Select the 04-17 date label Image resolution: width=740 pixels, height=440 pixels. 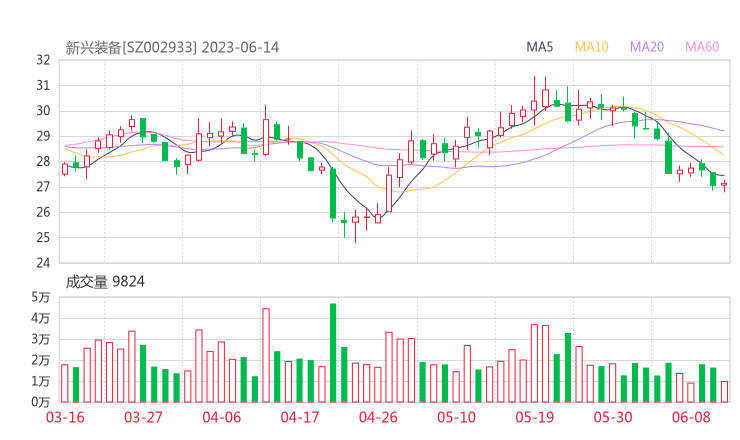300,417
